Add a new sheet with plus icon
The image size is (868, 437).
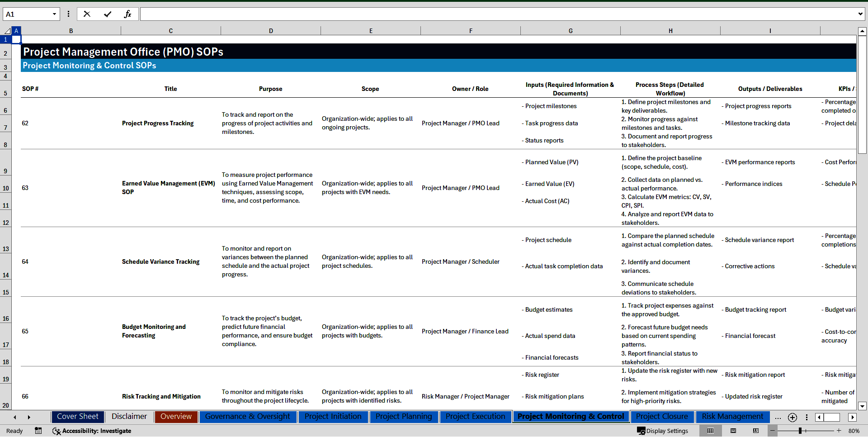tap(792, 417)
